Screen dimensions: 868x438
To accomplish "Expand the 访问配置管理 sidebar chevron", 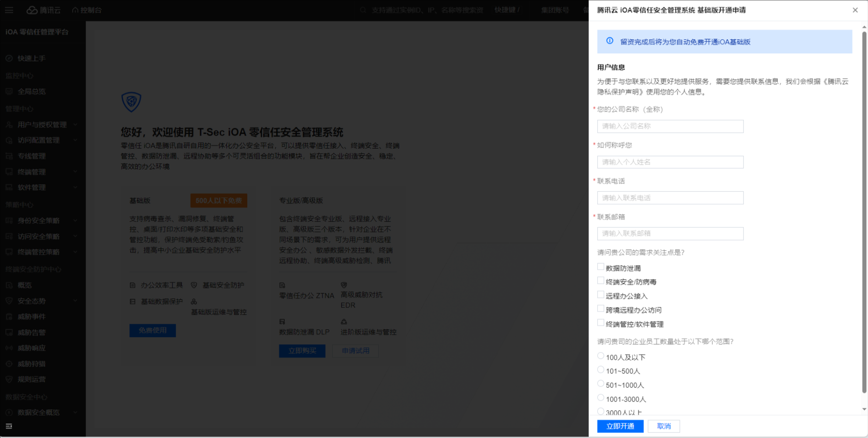I will [x=75, y=140].
